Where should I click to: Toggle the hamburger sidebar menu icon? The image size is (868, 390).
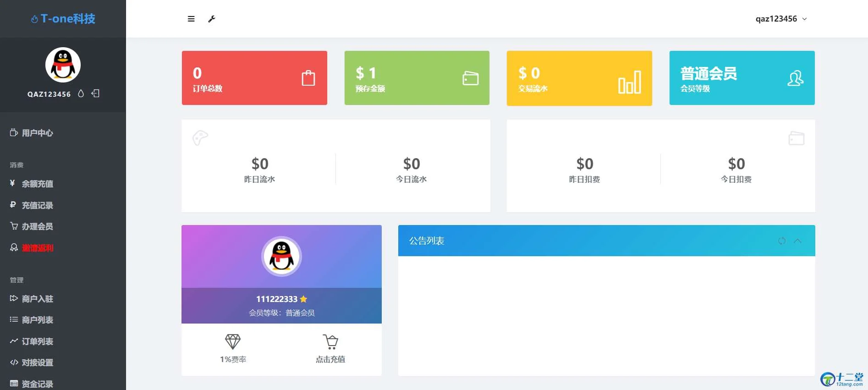tap(191, 19)
